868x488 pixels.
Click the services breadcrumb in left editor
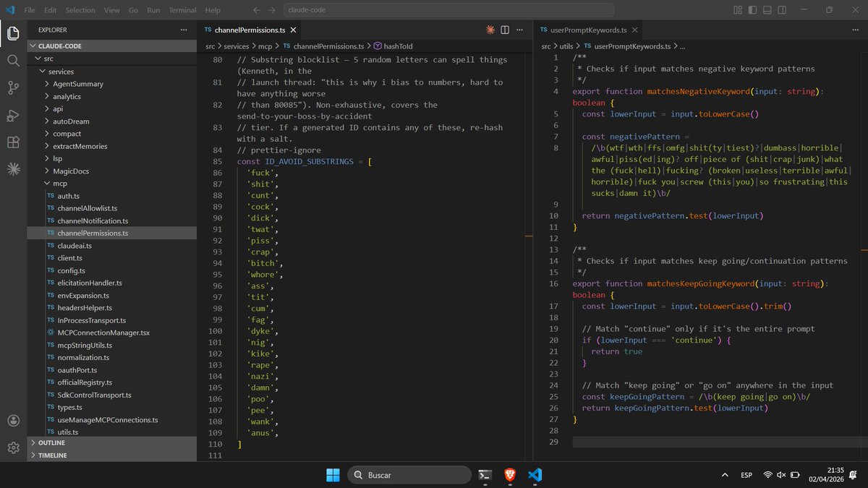click(x=236, y=46)
